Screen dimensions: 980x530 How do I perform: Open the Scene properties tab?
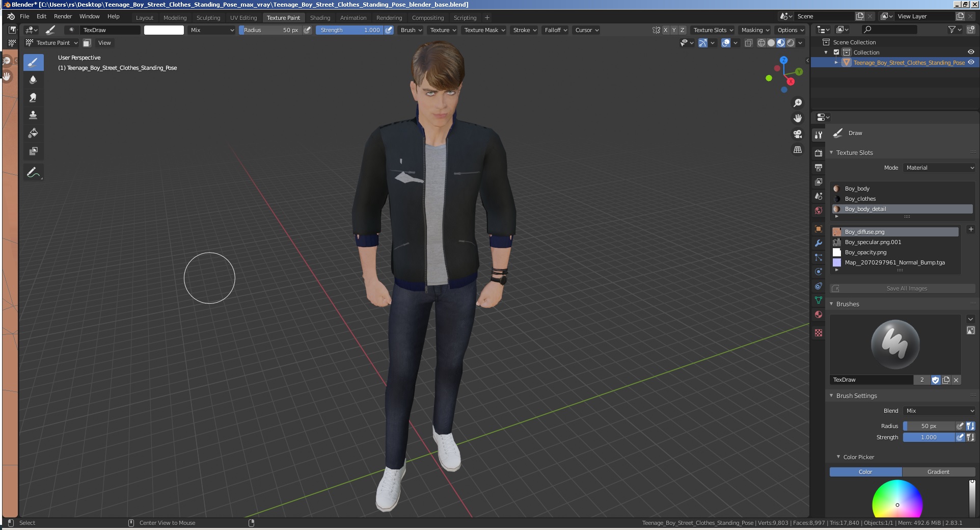819,196
